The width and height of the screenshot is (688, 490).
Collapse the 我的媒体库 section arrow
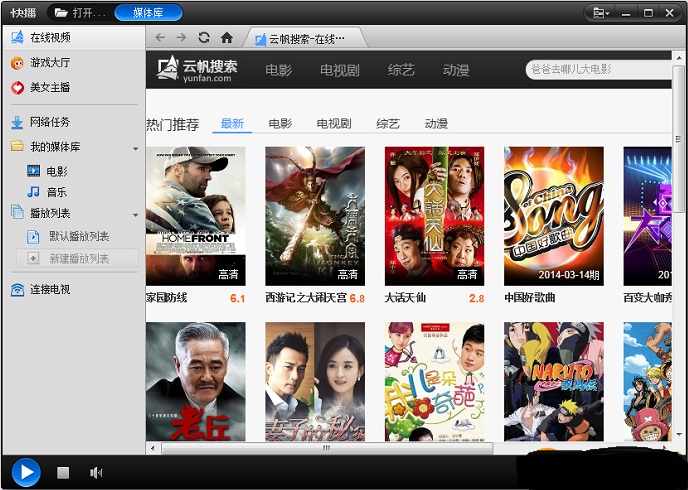click(x=135, y=148)
